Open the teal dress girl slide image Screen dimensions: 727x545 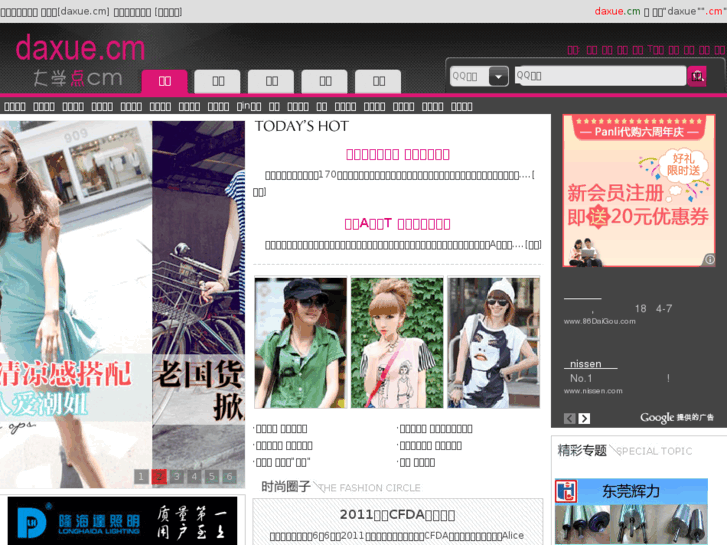pos(76,304)
